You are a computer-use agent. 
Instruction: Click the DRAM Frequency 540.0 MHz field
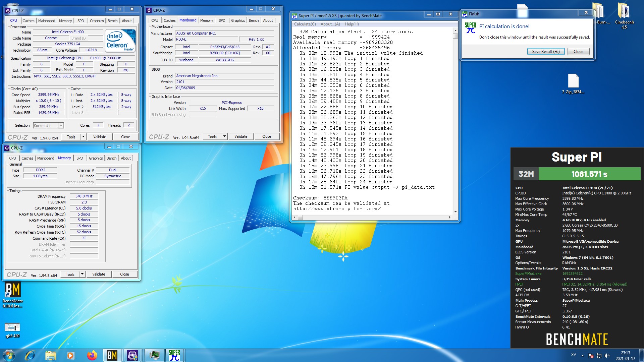pyautogui.click(x=84, y=196)
